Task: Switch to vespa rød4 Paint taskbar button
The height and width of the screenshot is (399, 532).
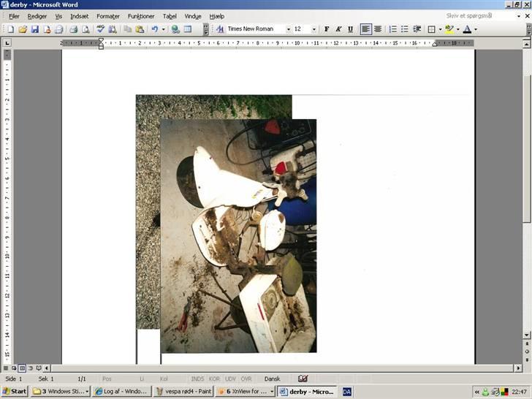Action: tap(183, 392)
